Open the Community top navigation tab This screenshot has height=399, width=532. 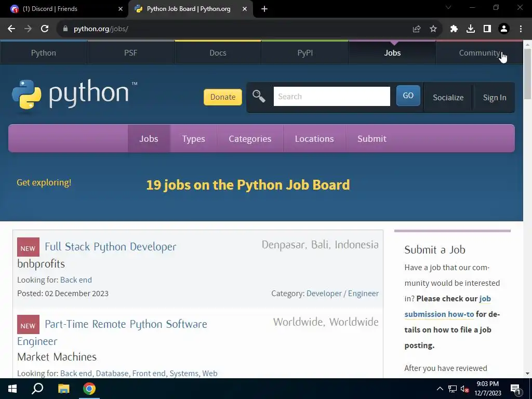pyautogui.click(x=480, y=53)
